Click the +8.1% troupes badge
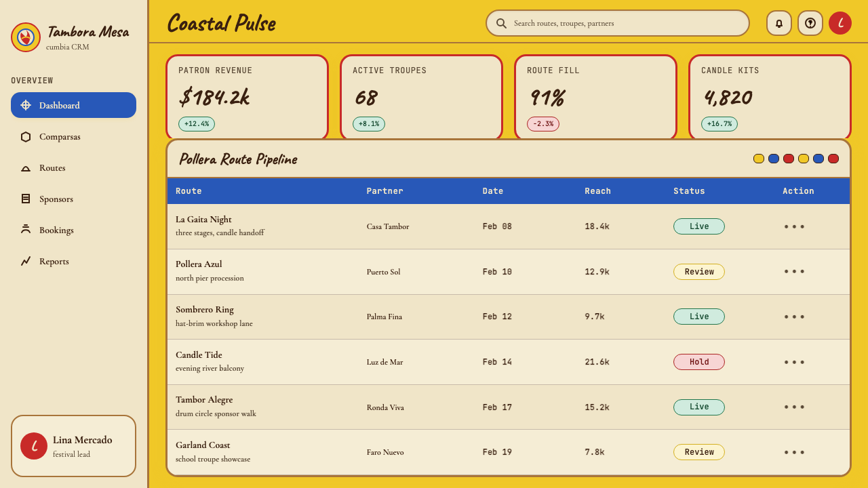Screen dimensions: 868x488 click(x=369, y=124)
